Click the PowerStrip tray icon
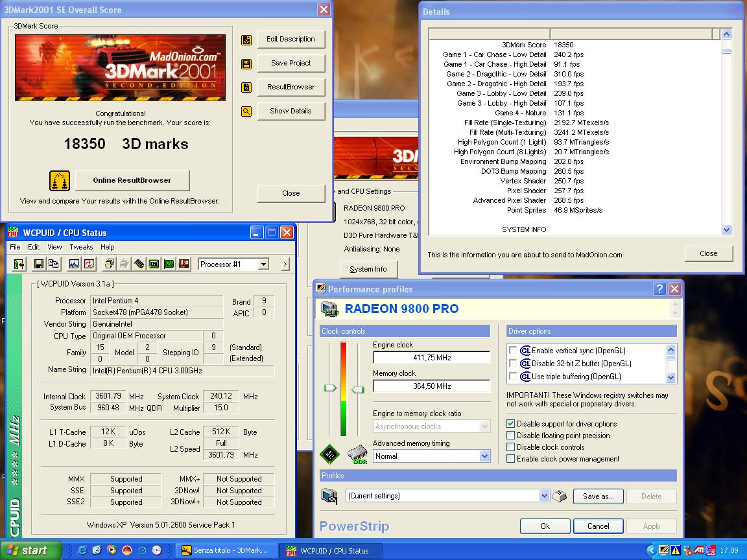Screen dimensions: 747x560 point(663,550)
